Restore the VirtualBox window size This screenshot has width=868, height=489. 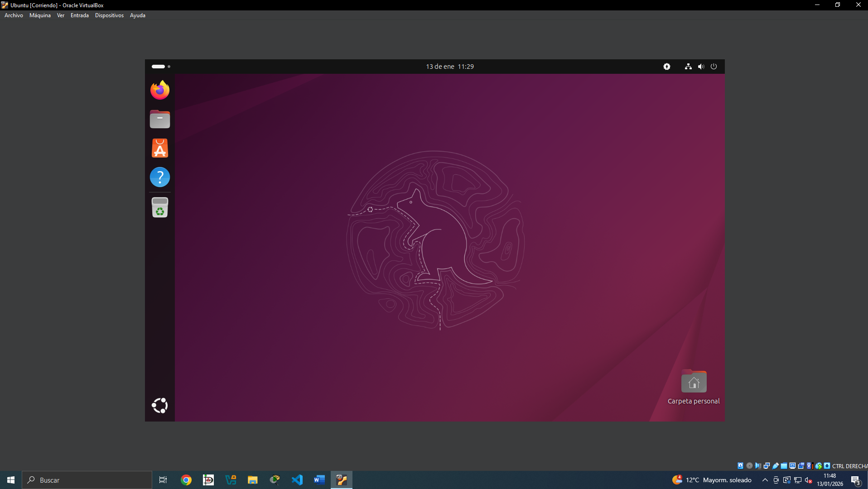point(838,5)
